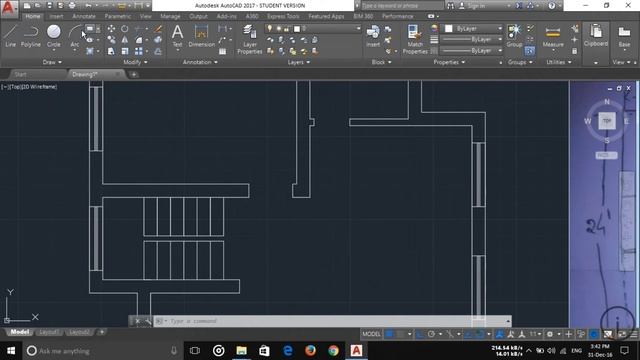Click the Hatch tool in Draw

coord(90,51)
